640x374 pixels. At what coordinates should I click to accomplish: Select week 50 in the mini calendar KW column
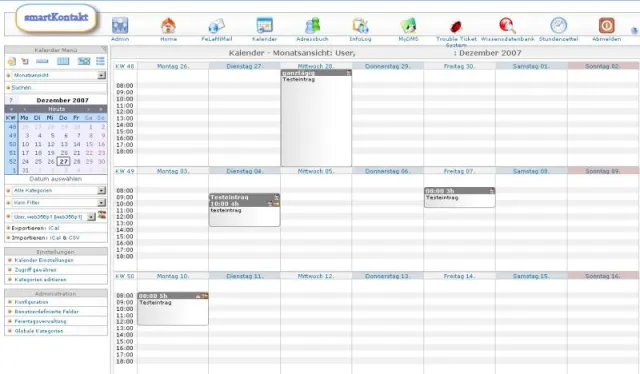tap(12, 144)
